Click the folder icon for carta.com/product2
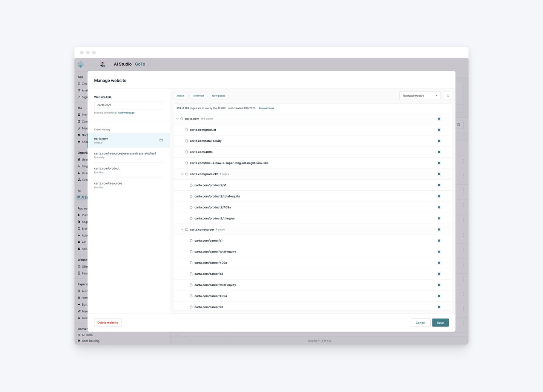The height and width of the screenshot is (392, 543). pyautogui.click(x=187, y=174)
